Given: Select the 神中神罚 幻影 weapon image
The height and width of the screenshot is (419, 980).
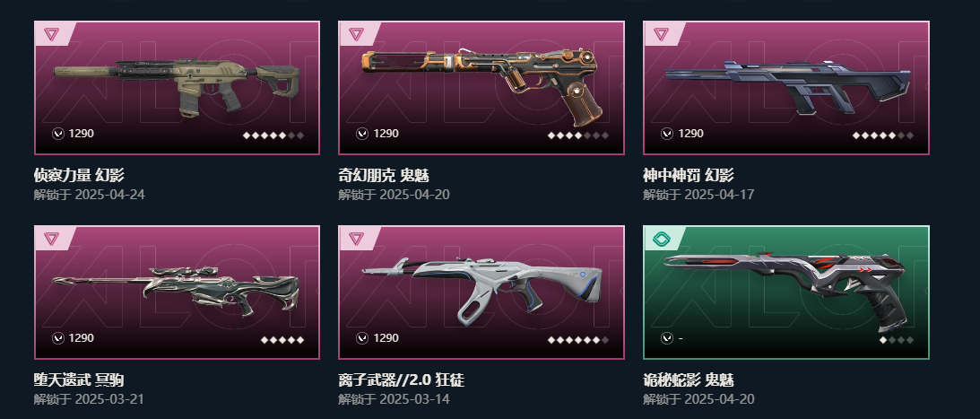Looking at the screenshot, I should pyautogui.click(x=786, y=88).
